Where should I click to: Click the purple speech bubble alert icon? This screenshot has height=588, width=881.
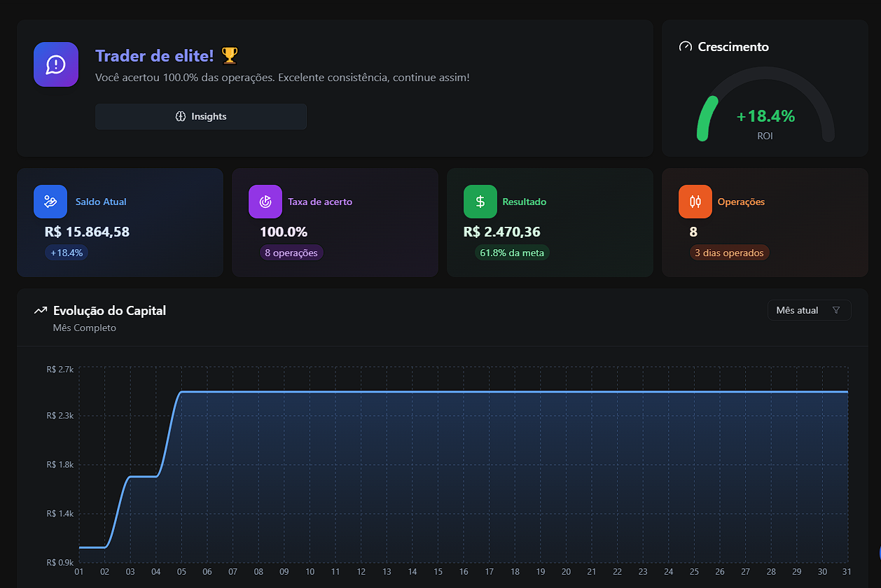pyautogui.click(x=55, y=64)
